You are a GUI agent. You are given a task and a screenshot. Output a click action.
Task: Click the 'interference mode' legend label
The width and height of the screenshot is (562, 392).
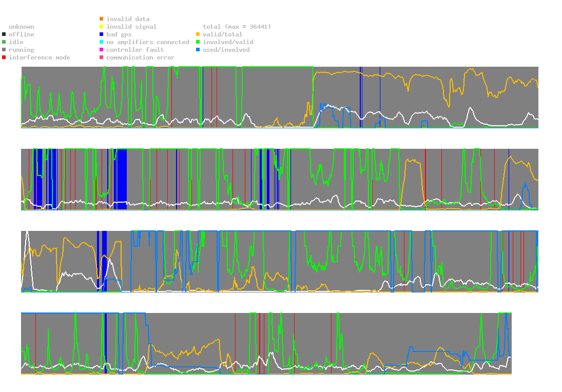pos(40,57)
